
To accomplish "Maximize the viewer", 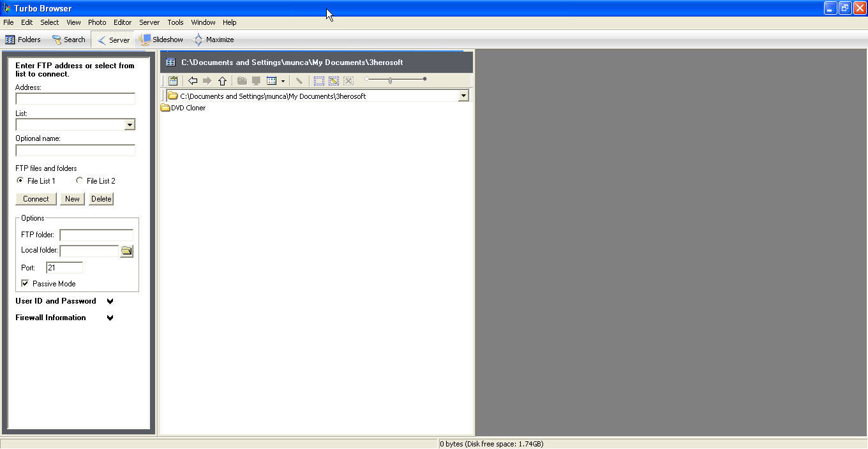I will 213,39.
